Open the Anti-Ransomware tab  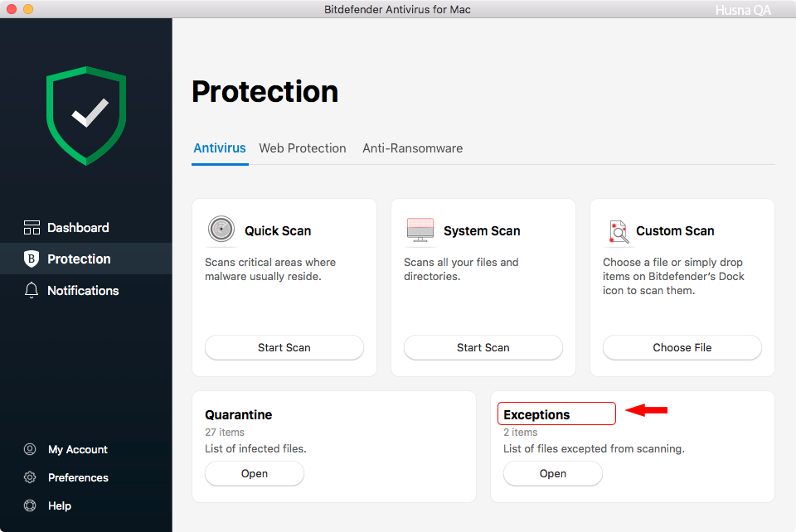(413, 148)
